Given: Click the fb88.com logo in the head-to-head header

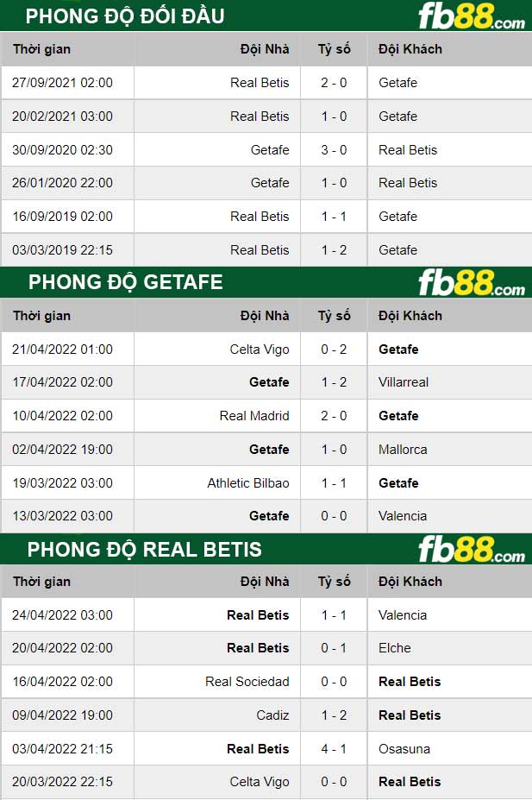Looking at the screenshot, I should pyautogui.click(x=471, y=16).
